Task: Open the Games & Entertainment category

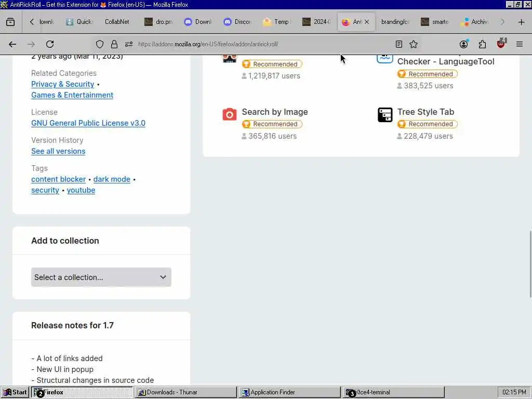Action: (x=72, y=95)
